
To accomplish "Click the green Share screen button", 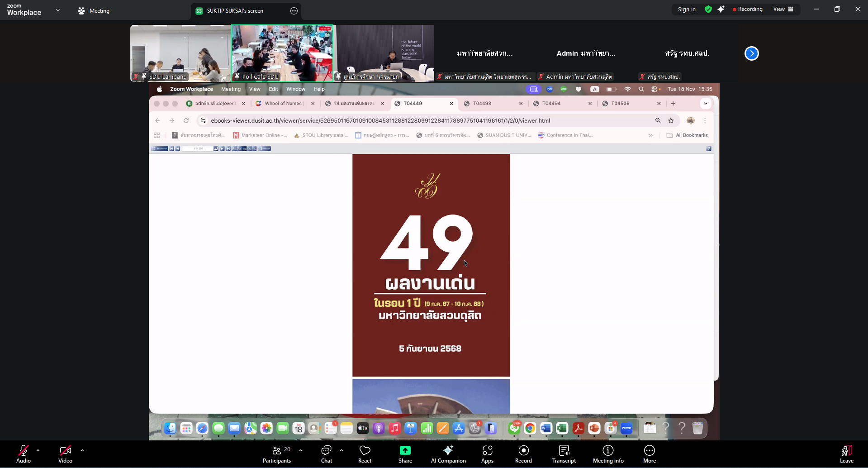I will [405, 454].
